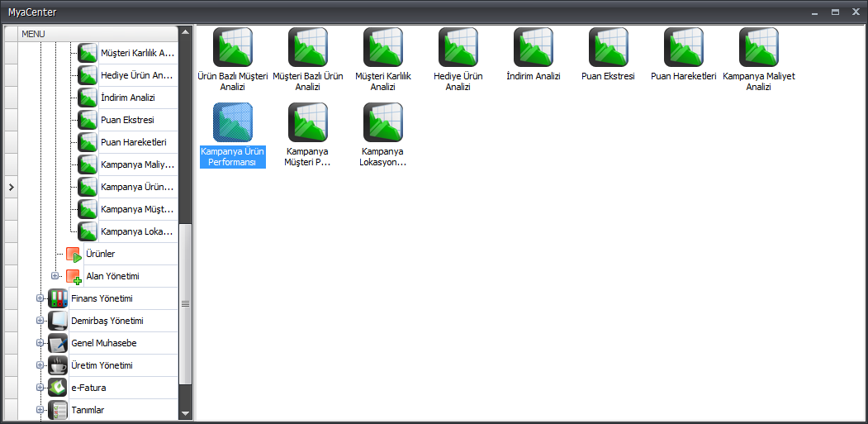Select Üretim Yönetimi text in tree
Viewport: 868px width, 424px height.
(x=102, y=365)
